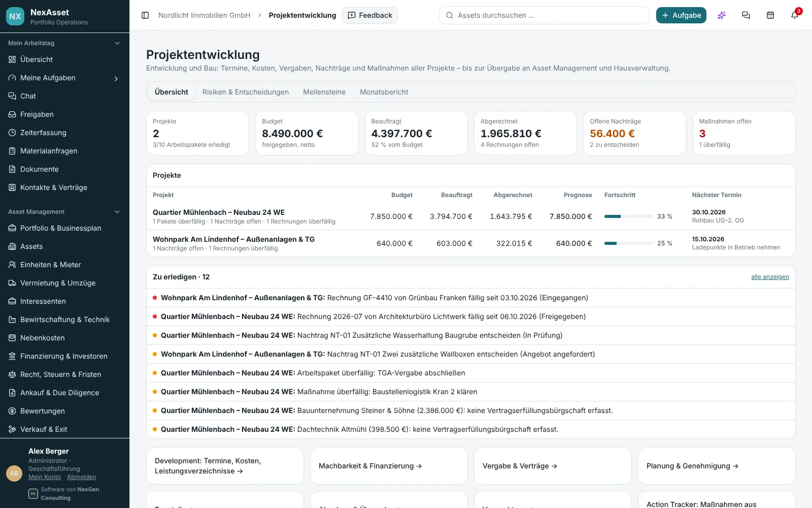Open Bewertungen in the sidebar
812x508 pixels.
pos(64,411)
